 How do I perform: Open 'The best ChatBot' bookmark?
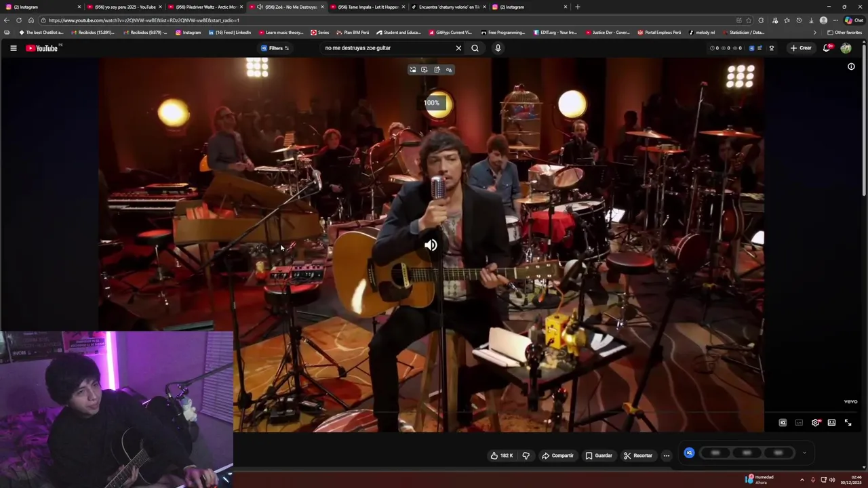tap(41, 33)
